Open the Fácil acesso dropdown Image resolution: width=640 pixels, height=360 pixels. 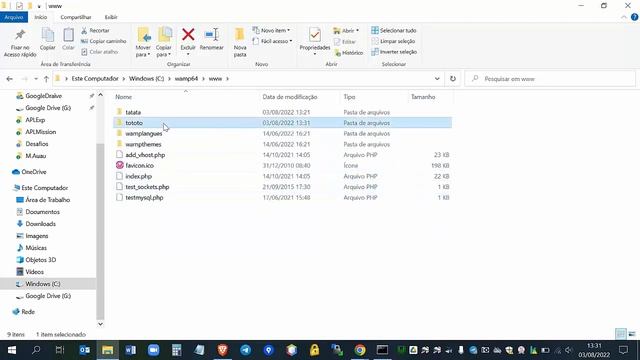pyautogui.click(x=272, y=41)
